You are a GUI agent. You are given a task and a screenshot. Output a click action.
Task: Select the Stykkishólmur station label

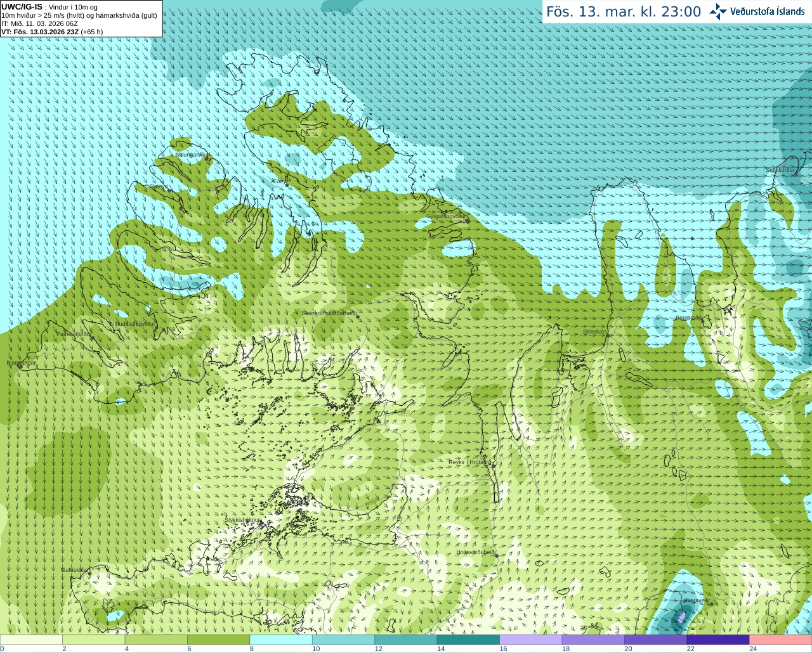pyautogui.click(x=243, y=520)
